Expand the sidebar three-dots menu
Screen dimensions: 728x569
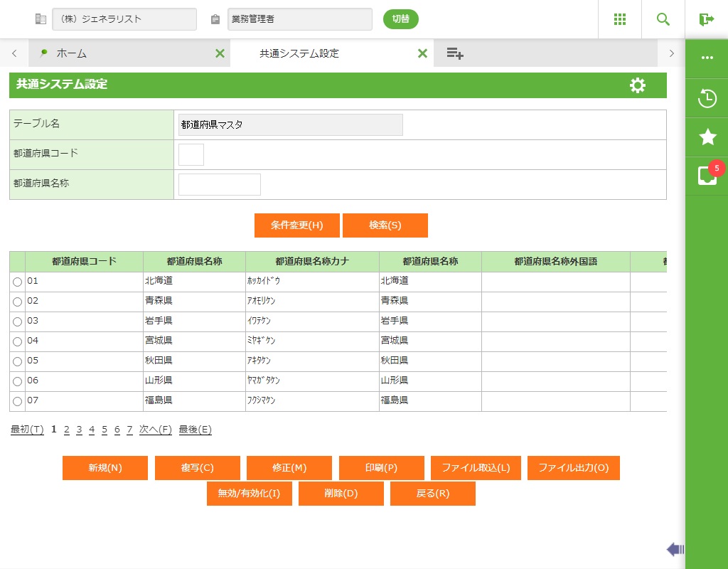707,58
